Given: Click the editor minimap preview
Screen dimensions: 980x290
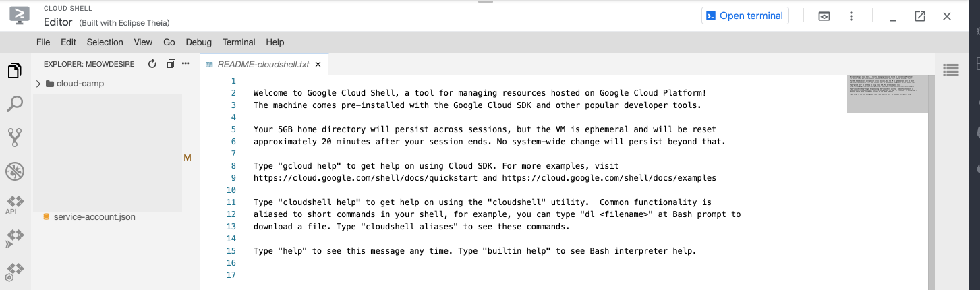Looking at the screenshot, I should 887,94.
